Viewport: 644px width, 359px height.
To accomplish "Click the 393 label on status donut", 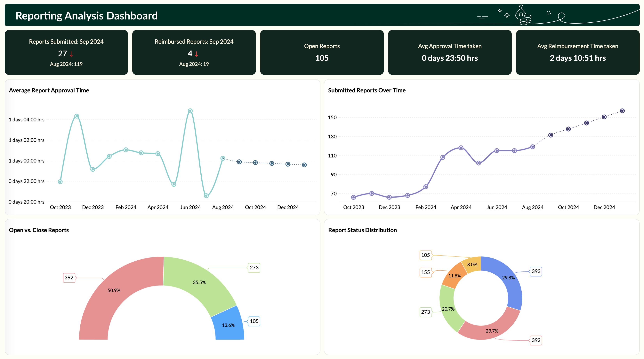I will click(x=536, y=271).
